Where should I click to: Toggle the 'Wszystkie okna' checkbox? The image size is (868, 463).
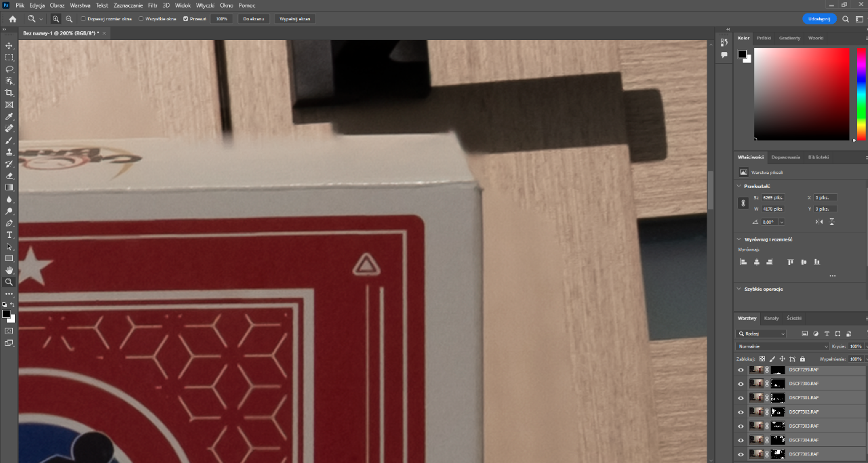(141, 19)
